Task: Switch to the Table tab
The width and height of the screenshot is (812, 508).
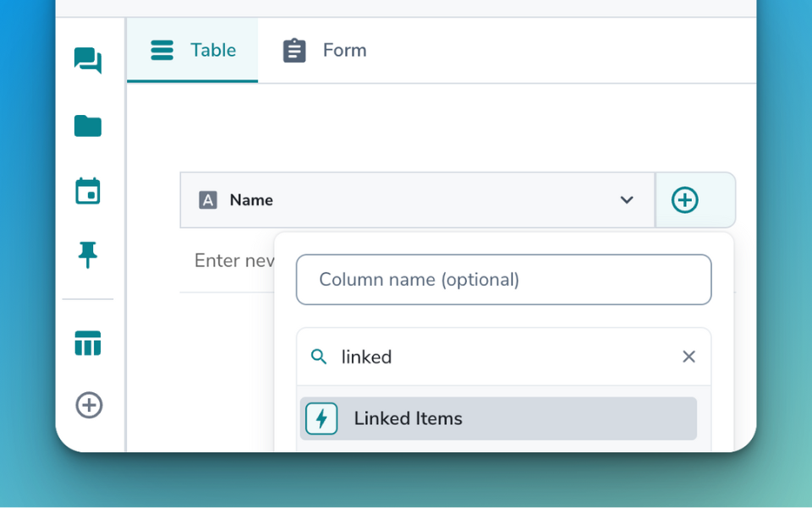Action: pos(193,50)
